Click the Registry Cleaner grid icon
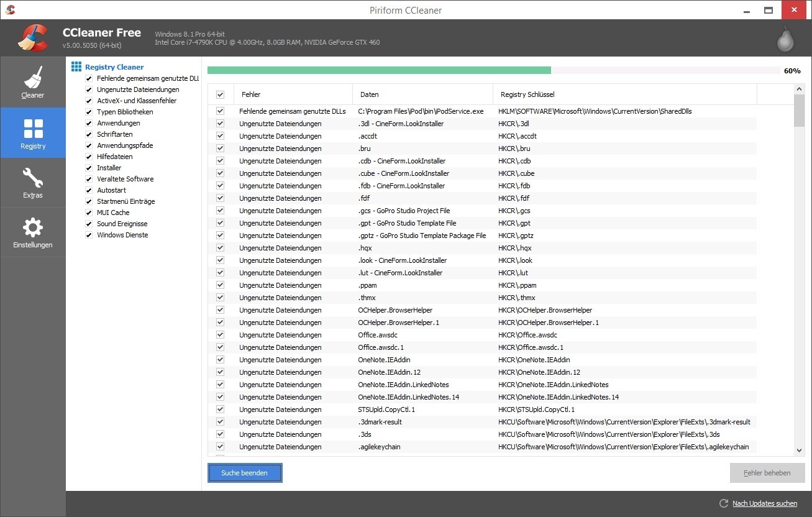Viewport: 812px width, 517px height. (76, 66)
